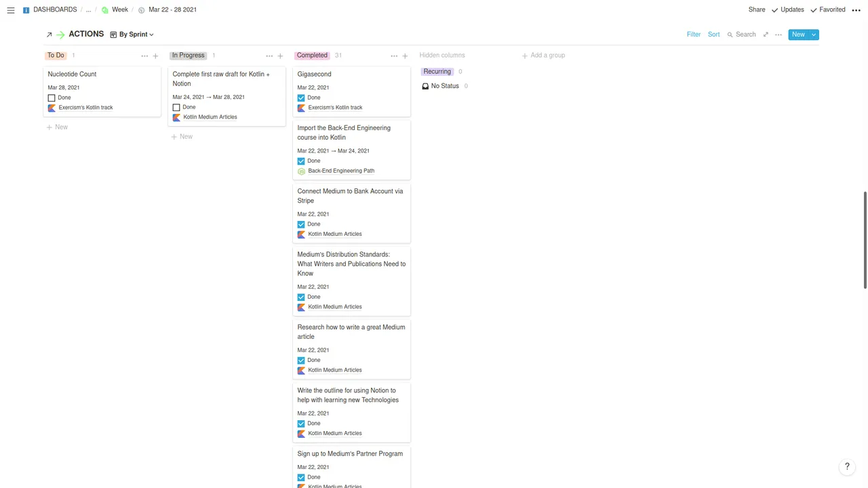Select the Completed column label
This screenshot has height=488, width=868.
tap(312, 56)
